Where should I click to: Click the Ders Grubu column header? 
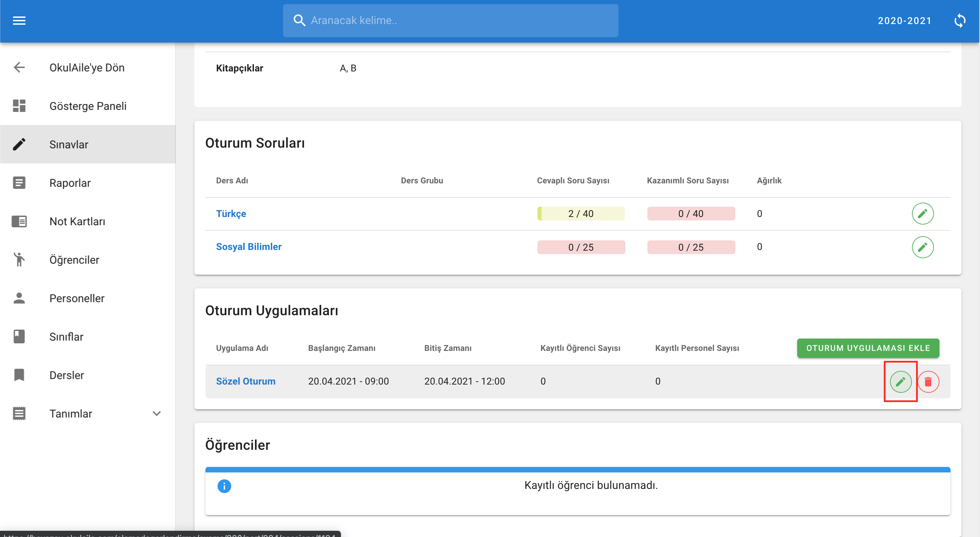422,181
